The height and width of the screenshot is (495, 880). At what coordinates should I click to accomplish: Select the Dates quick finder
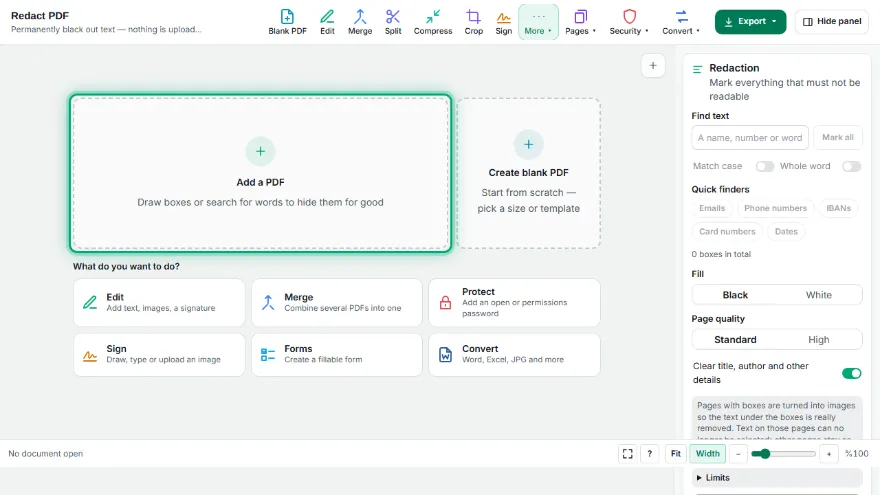point(786,231)
